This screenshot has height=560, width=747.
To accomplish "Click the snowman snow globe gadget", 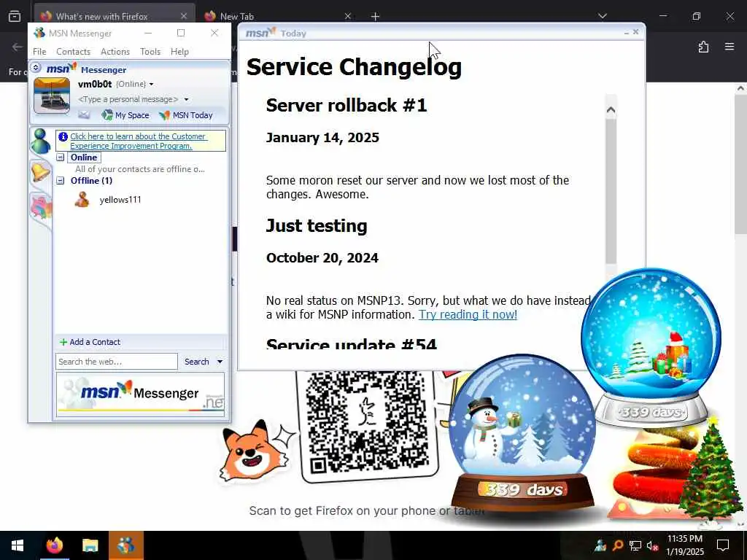I will (x=522, y=433).
